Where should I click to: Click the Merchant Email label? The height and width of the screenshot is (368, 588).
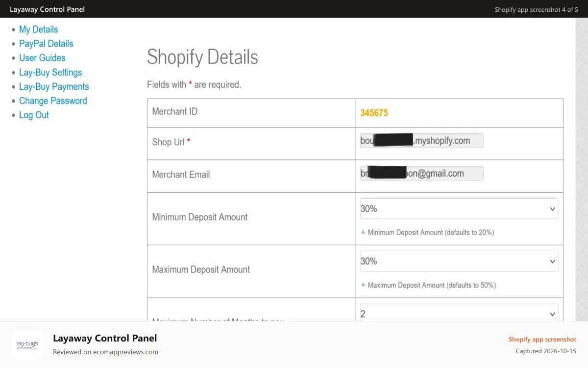click(x=181, y=175)
